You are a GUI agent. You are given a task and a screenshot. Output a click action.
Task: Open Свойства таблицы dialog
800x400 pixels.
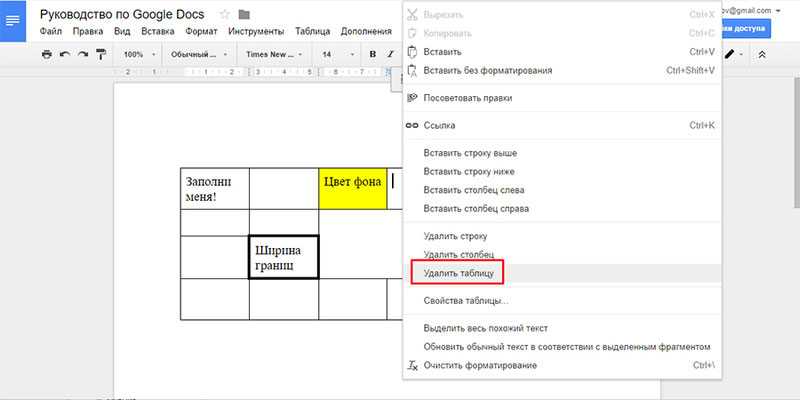tap(562, 301)
